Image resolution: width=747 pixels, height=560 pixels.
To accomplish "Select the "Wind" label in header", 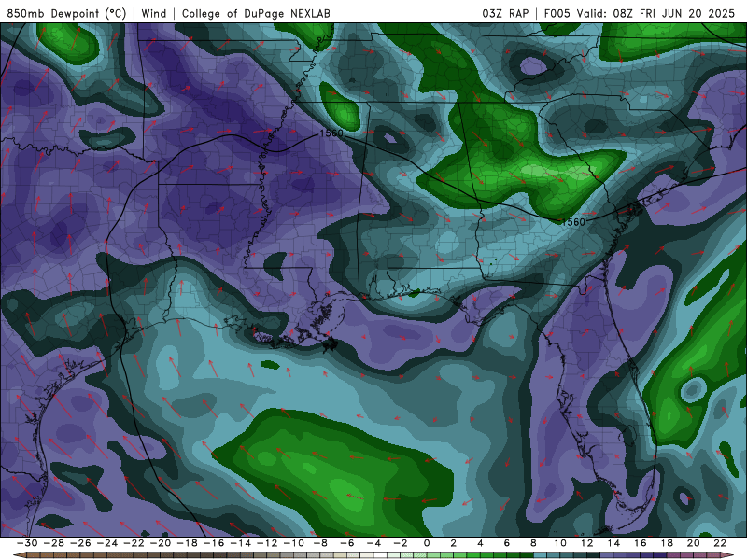I will [x=154, y=13].
